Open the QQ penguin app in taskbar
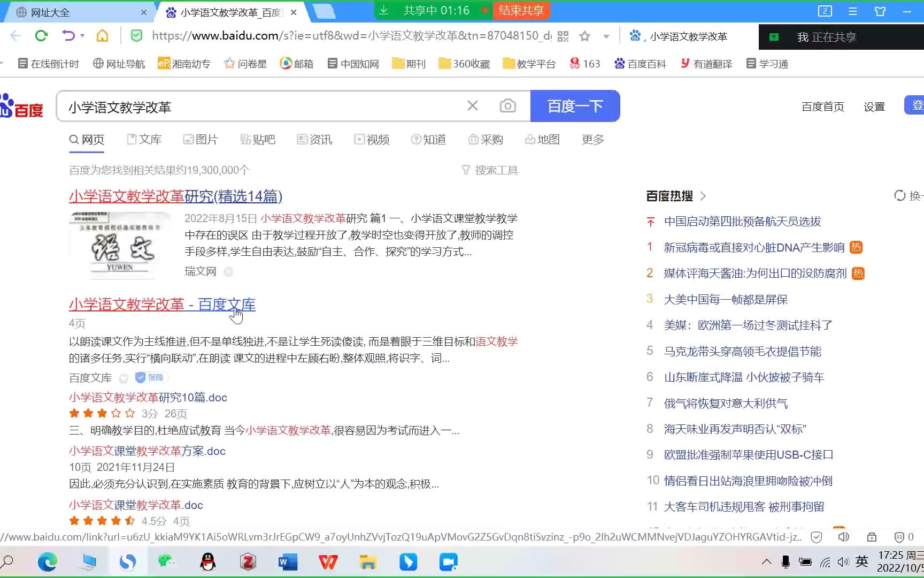The height and width of the screenshot is (578, 924). click(x=207, y=562)
